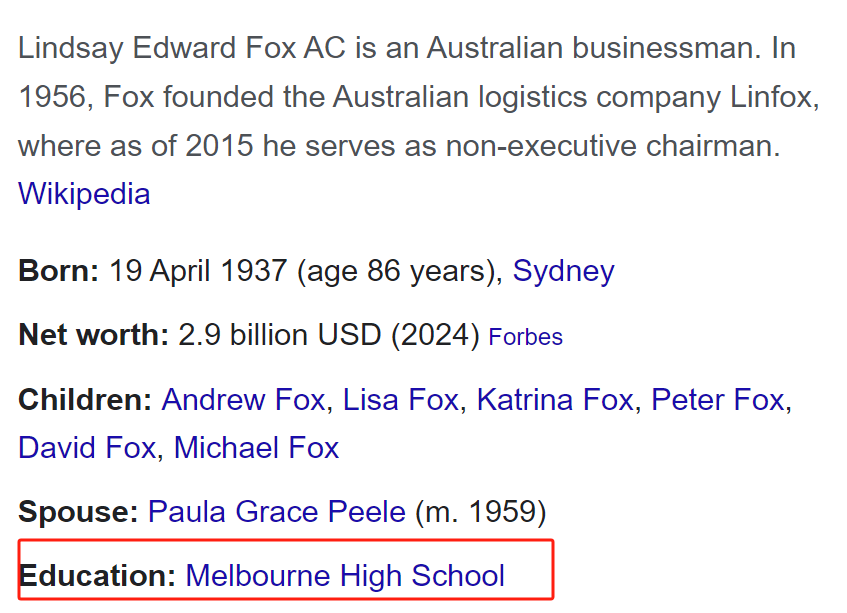Click the bold Born label
847x613 pixels.
pos(58,271)
